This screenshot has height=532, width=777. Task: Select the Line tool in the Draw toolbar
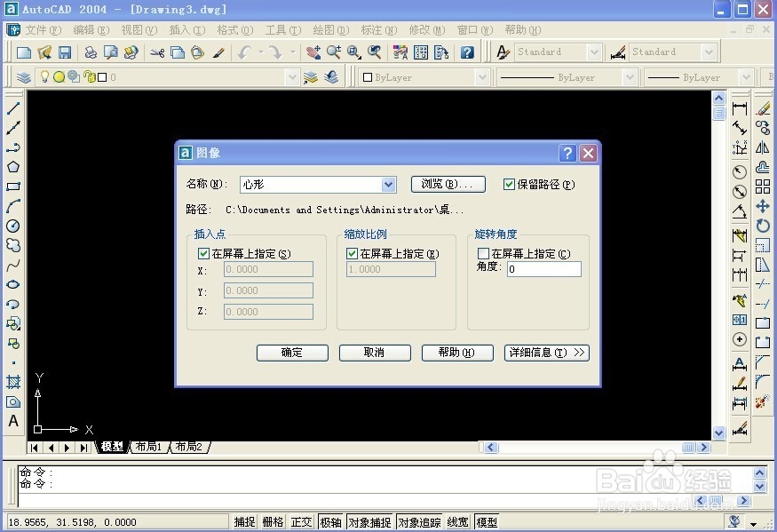coord(12,107)
